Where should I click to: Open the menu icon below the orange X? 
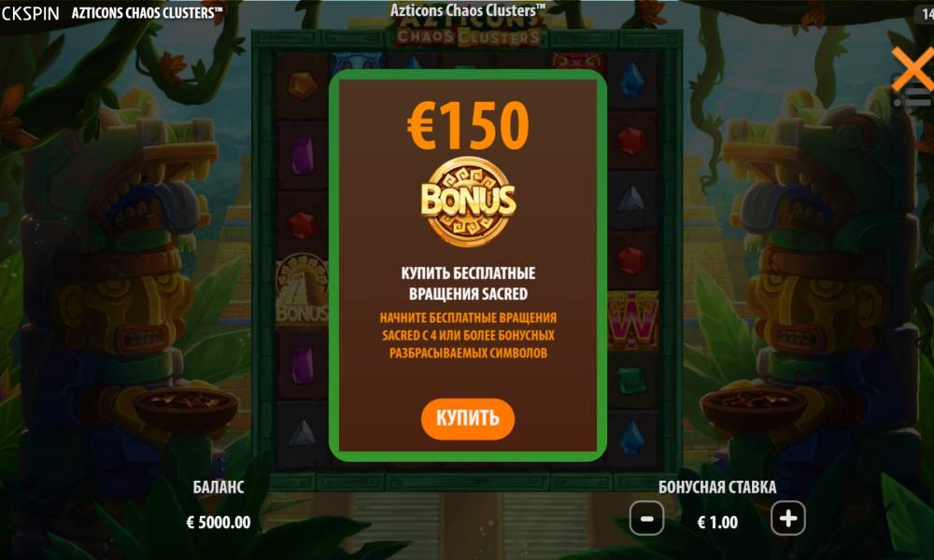(x=913, y=99)
